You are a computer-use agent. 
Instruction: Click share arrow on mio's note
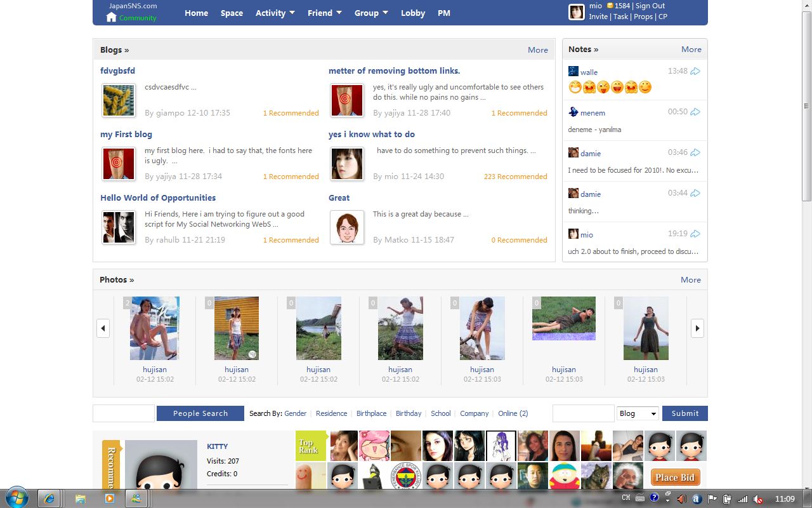click(695, 234)
